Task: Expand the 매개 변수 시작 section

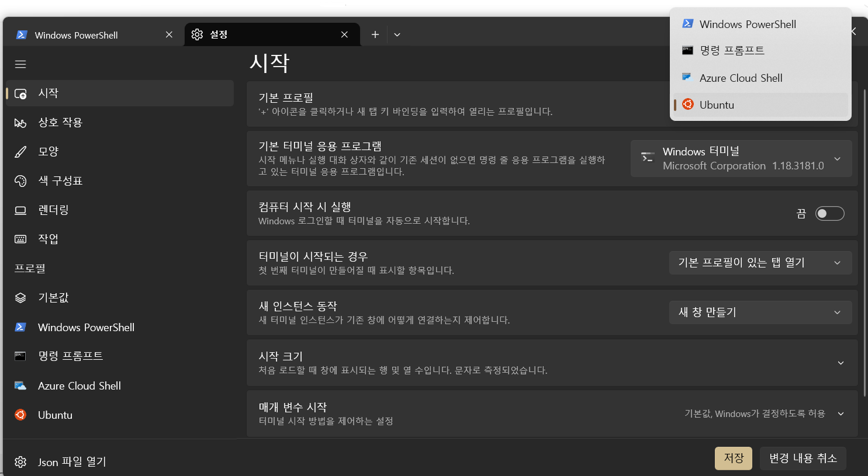Action: point(552,414)
